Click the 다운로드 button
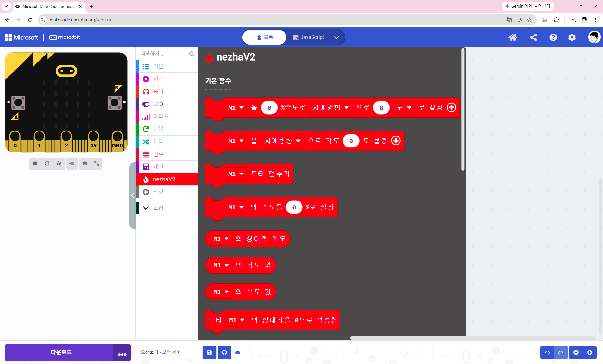The height and width of the screenshot is (364, 603). pyautogui.click(x=59, y=352)
